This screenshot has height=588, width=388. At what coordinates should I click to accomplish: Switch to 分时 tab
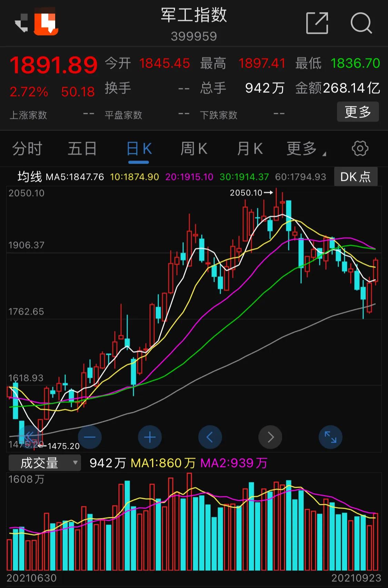(x=27, y=149)
